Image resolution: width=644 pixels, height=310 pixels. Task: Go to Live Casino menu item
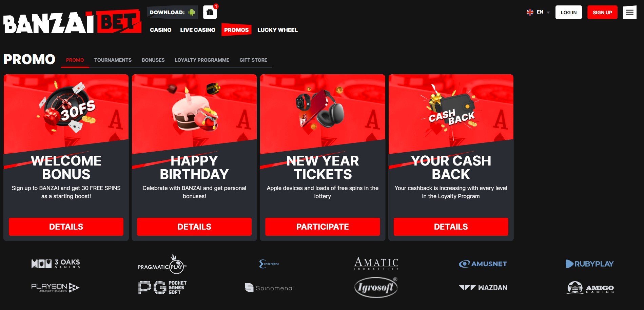pos(198,30)
